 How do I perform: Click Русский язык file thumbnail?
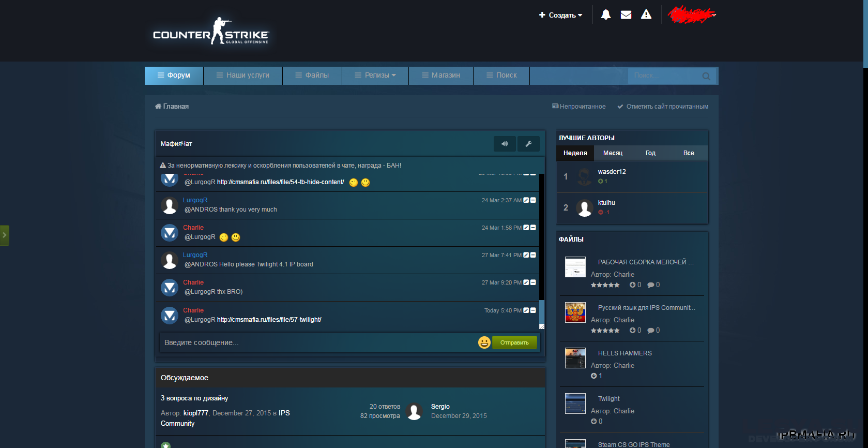point(575,312)
